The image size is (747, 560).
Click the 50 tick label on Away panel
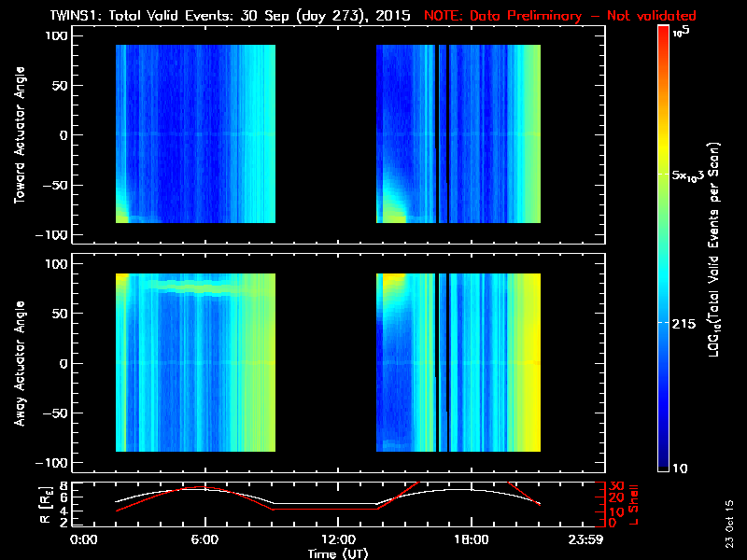coord(60,314)
